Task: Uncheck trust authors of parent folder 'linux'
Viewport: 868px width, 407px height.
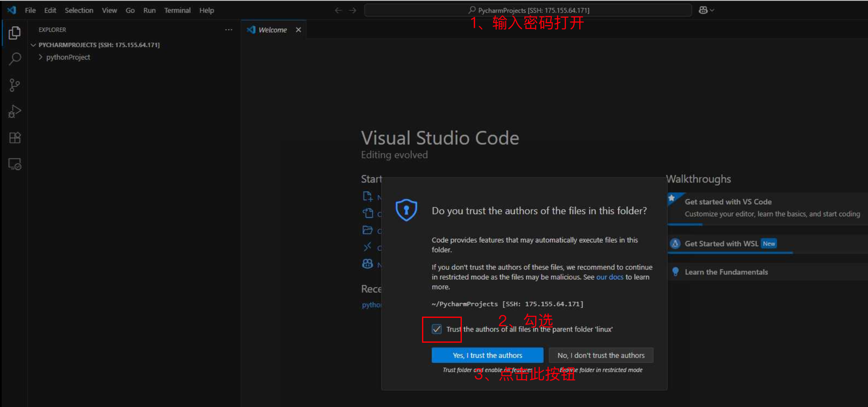Action: tap(437, 329)
